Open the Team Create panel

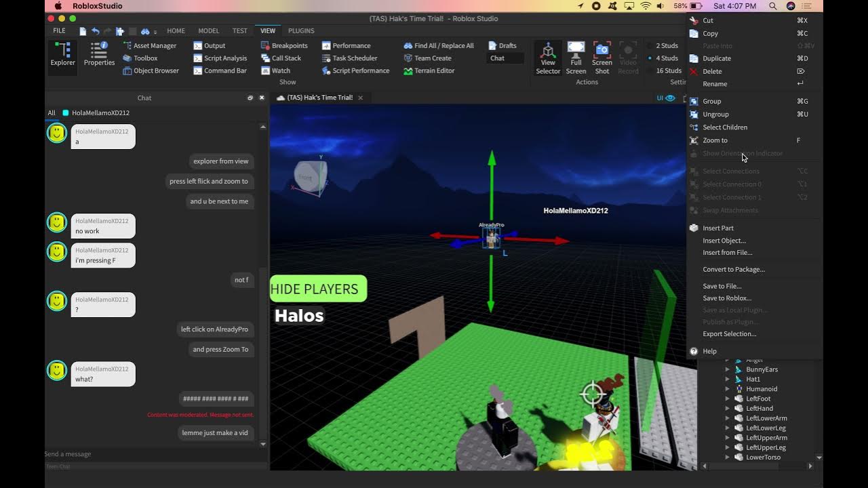coord(427,58)
